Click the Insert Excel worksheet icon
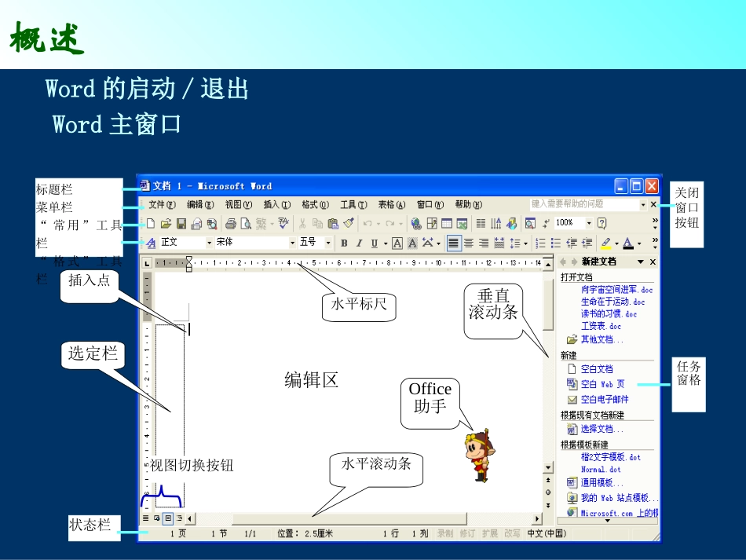The width and height of the screenshot is (746, 560). tap(462, 223)
